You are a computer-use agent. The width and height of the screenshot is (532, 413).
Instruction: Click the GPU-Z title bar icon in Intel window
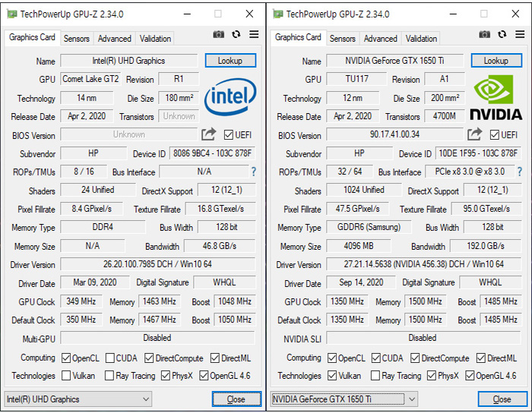click(12, 14)
